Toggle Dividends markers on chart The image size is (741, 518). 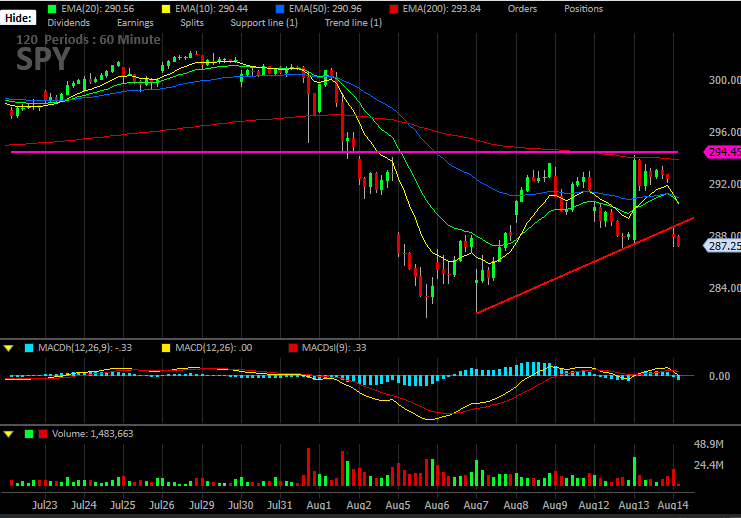coord(69,23)
